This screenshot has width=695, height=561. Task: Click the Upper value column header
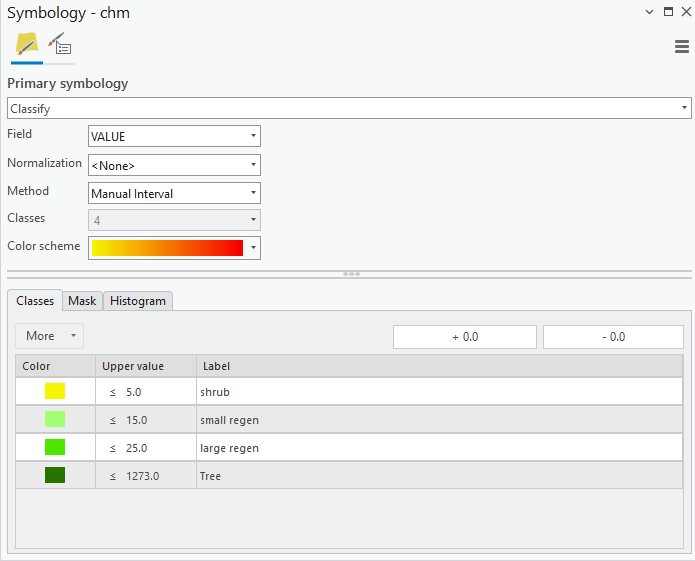coord(146,366)
